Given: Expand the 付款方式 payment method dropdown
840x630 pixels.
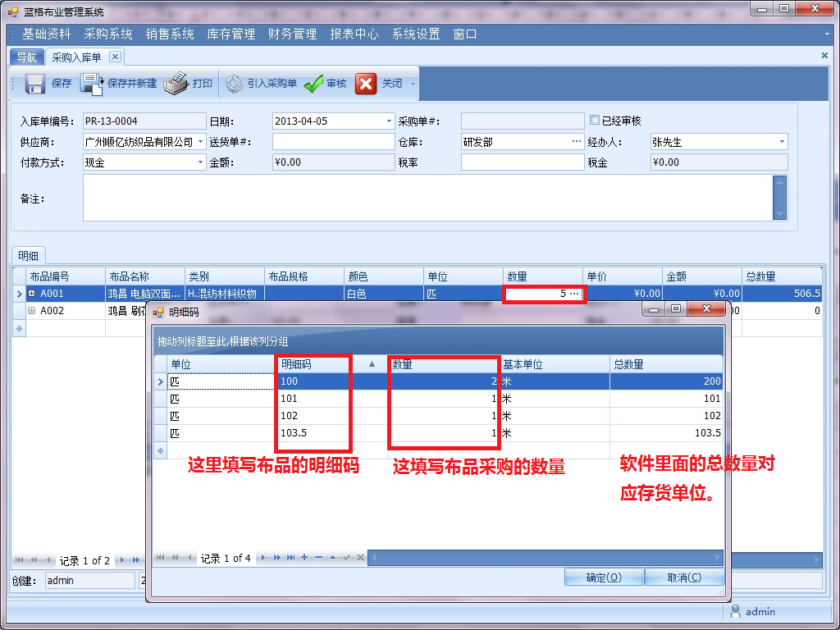Looking at the screenshot, I should [x=201, y=162].
